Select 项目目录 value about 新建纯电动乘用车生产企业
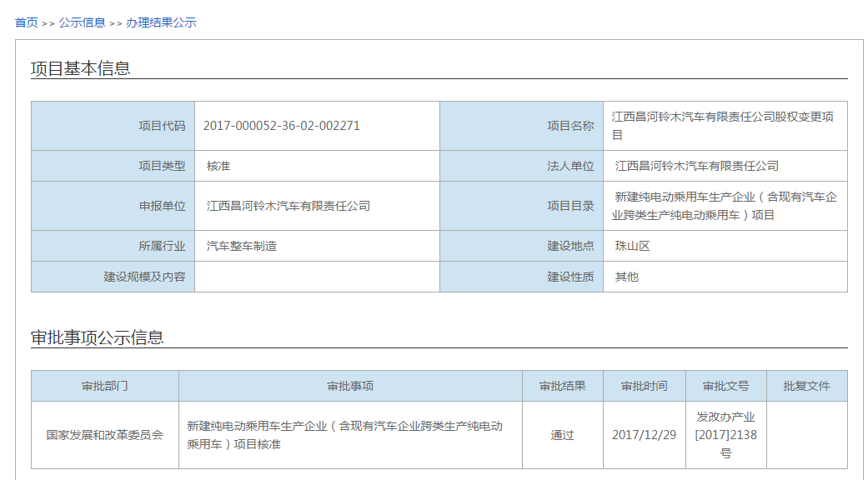This screenshot has width=868, height=480. tap(724, 206)
